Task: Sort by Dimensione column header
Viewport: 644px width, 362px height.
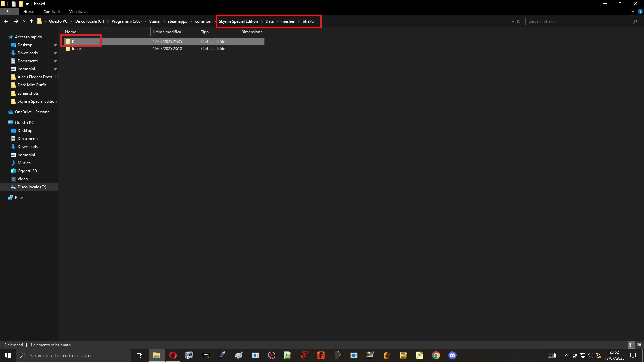Action: [252, 32]
